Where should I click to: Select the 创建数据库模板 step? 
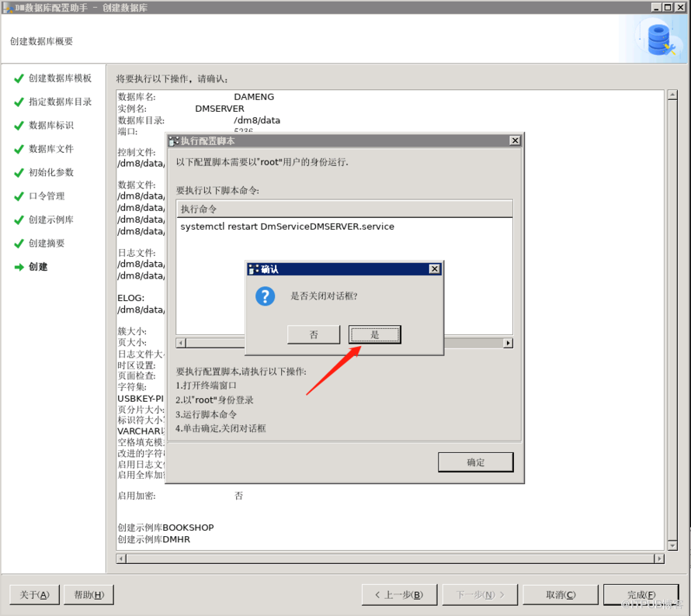(60, 78)
